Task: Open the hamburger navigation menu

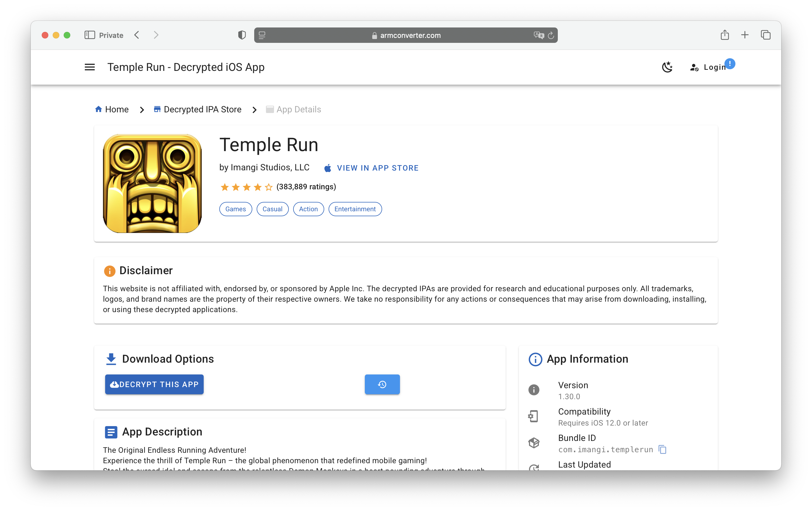Action: click(x=89, y=67)
